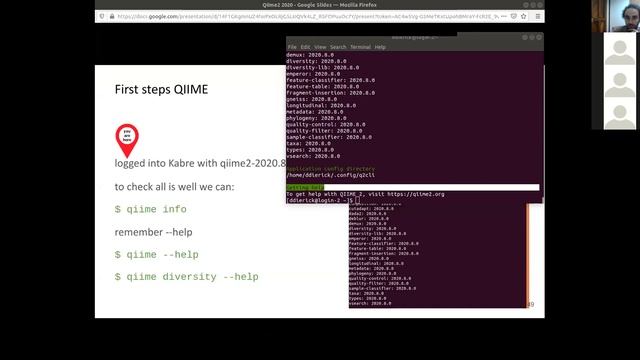Image resolution: width=640 pixels, height=360 pixels.
Task: Click the https://qiime2.org link in terminal
Action: coord(416,194)
